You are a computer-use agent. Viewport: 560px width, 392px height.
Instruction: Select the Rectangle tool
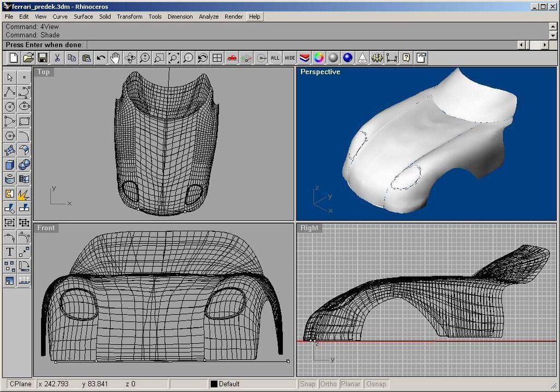pyautogui.click(x=24, y=121)
